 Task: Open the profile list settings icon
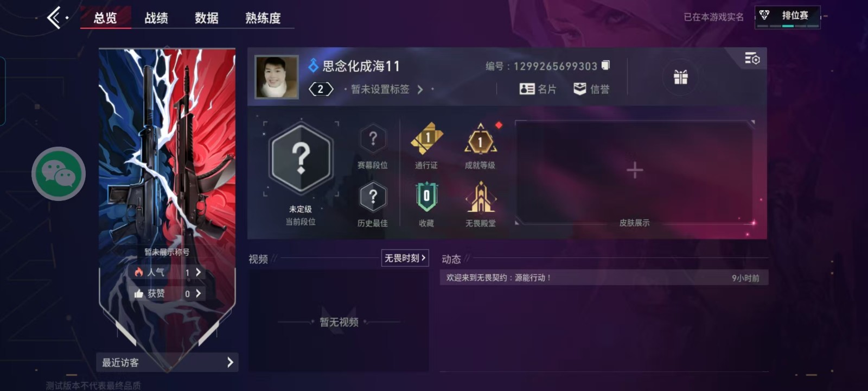[x=752, y=58]
